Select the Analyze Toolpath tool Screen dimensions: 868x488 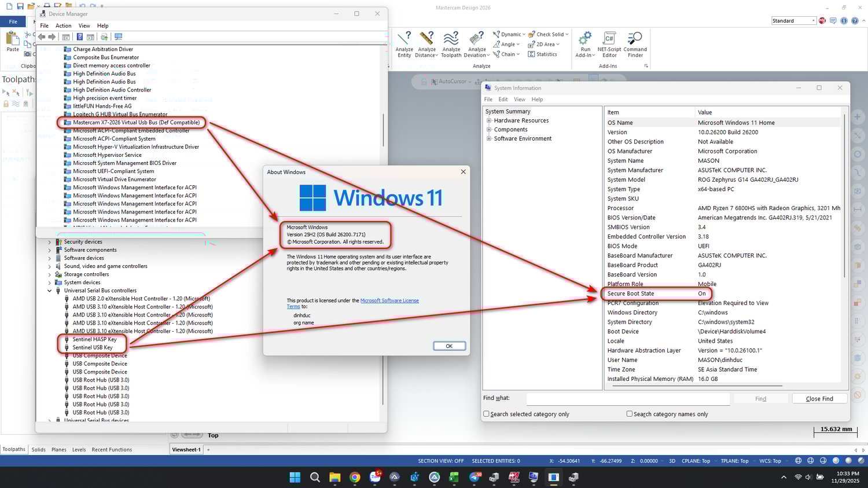[x=451, y=45]
